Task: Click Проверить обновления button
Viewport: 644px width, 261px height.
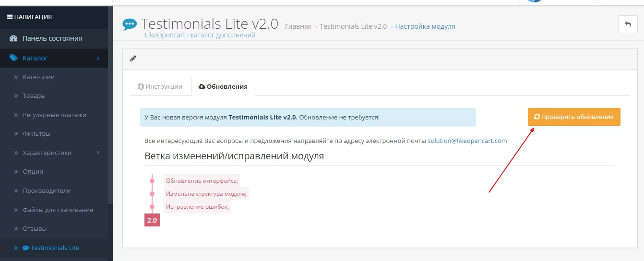Action: (574, 117)
